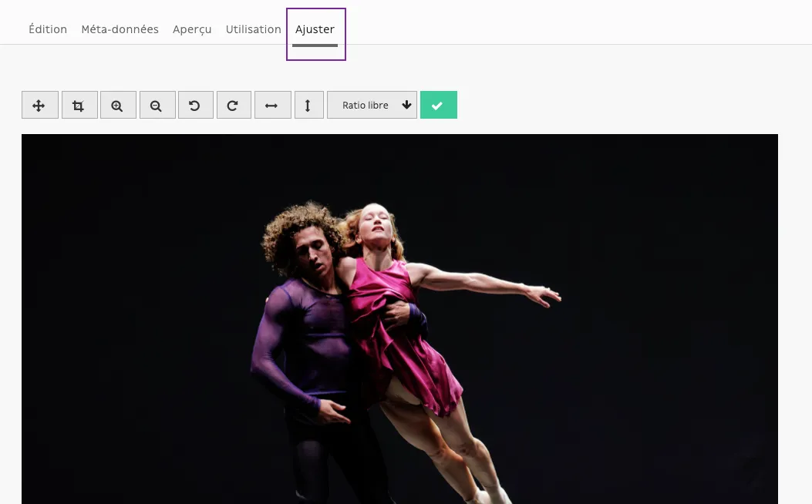Rotate image clockwise
Image resolution: width=812 pixels, height=504 pixels.
pos(234,105)
